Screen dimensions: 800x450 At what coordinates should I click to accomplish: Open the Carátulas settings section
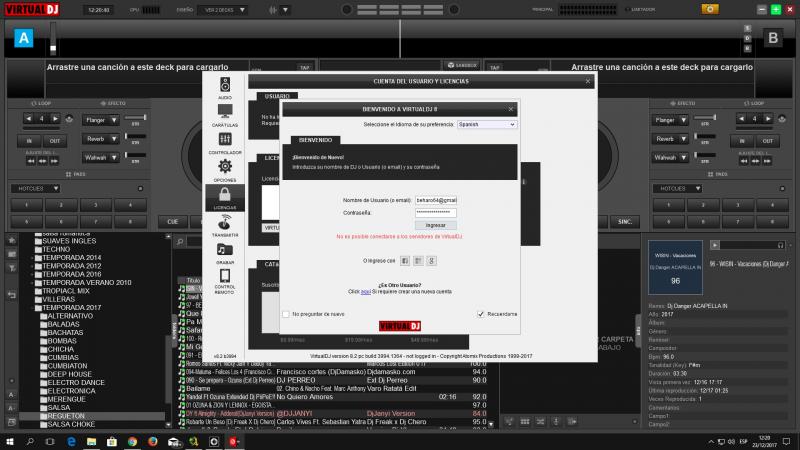[225, 115]
